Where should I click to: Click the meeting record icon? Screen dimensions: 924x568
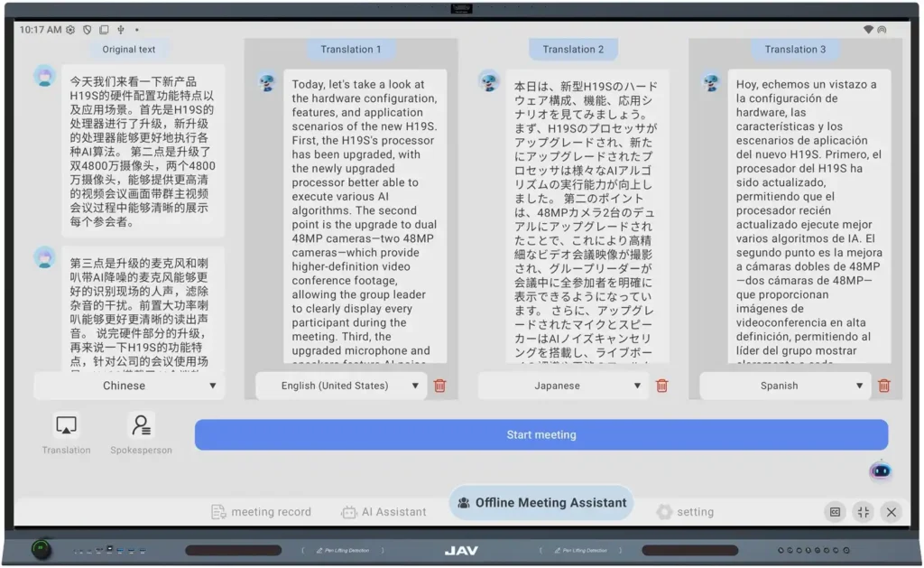tap(218, 512)
